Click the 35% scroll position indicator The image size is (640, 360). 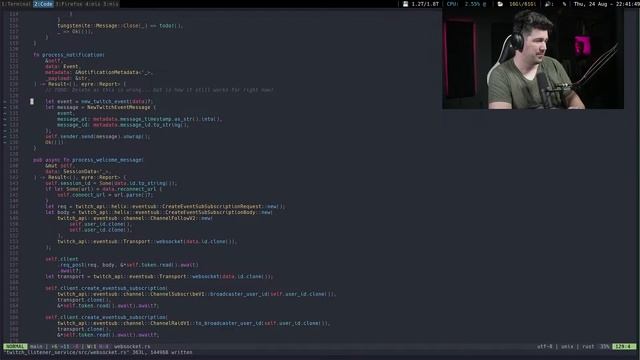pos(604,347)
